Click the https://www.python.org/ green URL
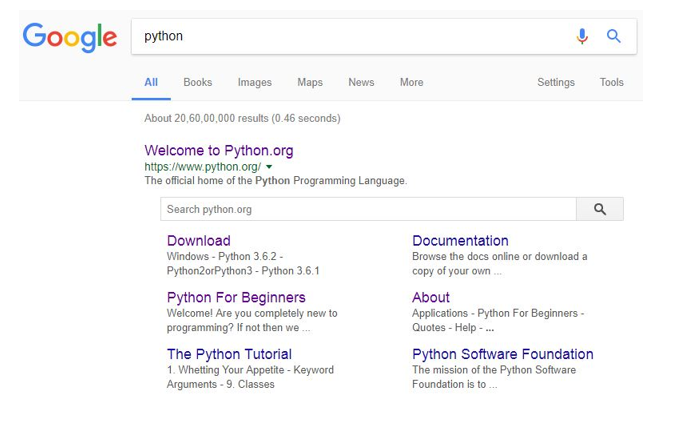The width and height of the screenshot is (674, 431). pyautogui.click(x=202, y=167)
